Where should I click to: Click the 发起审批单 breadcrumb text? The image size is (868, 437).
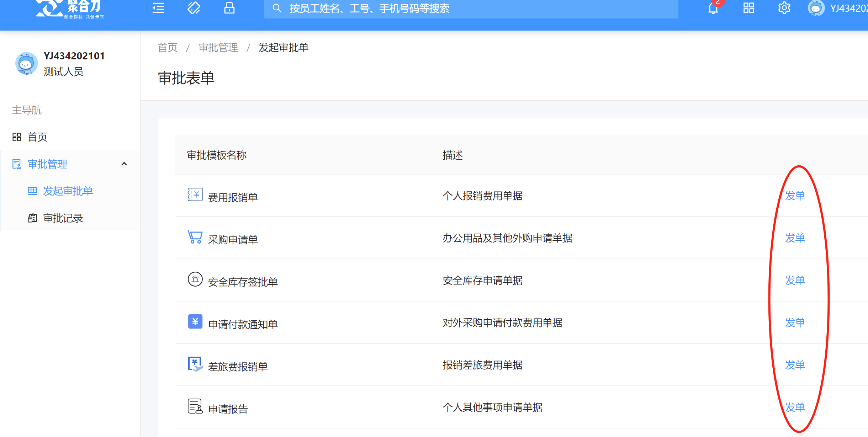tap(284, 47)
